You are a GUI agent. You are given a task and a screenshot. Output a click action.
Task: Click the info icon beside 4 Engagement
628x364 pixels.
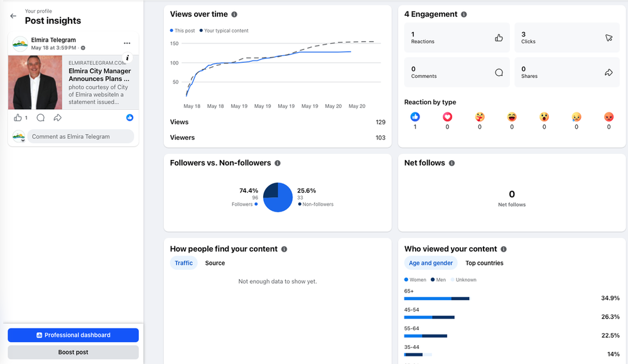(x=464, y=14)
